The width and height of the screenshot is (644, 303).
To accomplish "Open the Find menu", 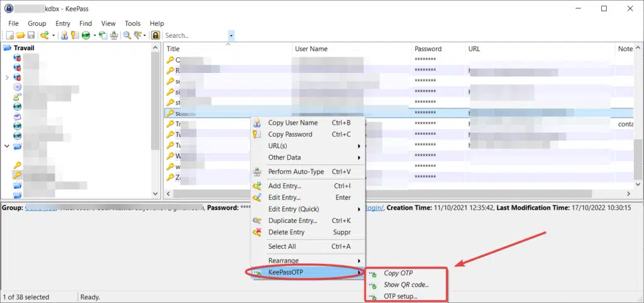I will 86,23.
